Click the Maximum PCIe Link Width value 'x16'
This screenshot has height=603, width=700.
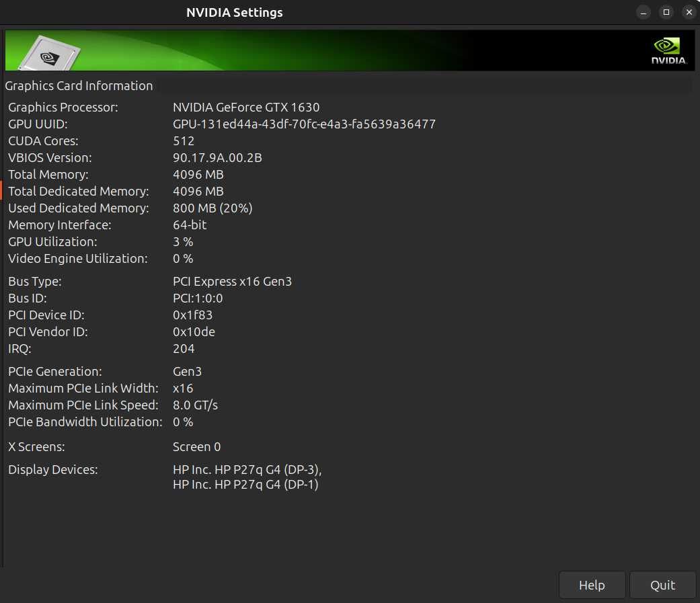[183, 389]
